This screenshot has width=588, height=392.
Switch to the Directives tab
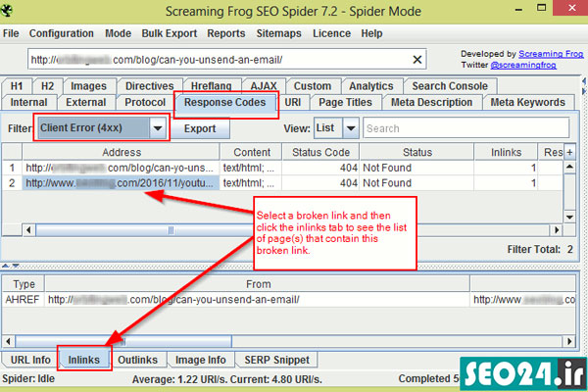point(149,86)
